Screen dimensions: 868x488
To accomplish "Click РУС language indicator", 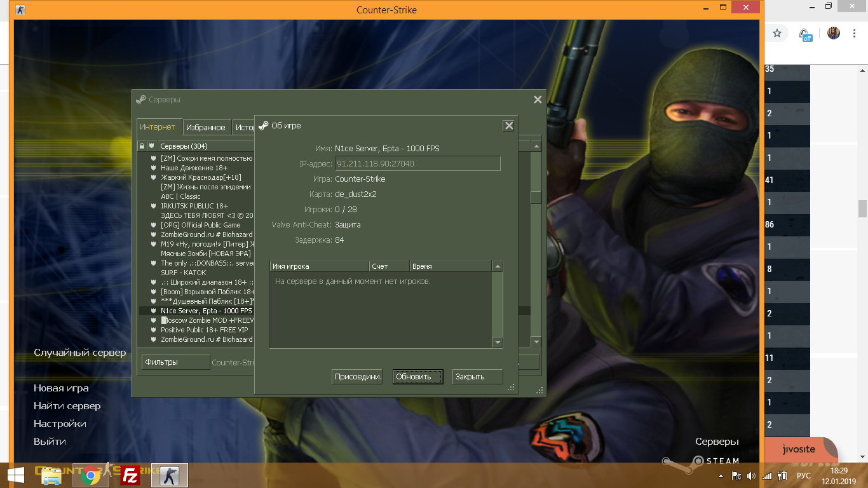I will pyautogui.click(x=804, y=476).
